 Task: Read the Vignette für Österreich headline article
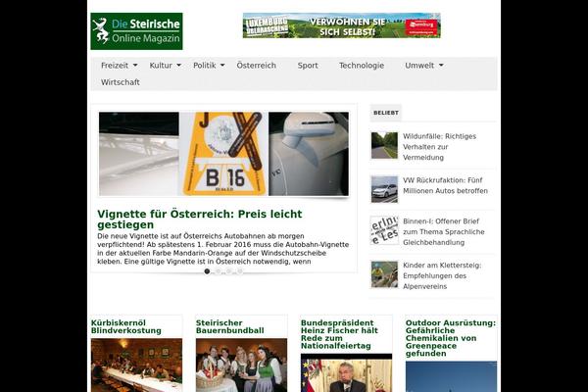click(200, 220)
